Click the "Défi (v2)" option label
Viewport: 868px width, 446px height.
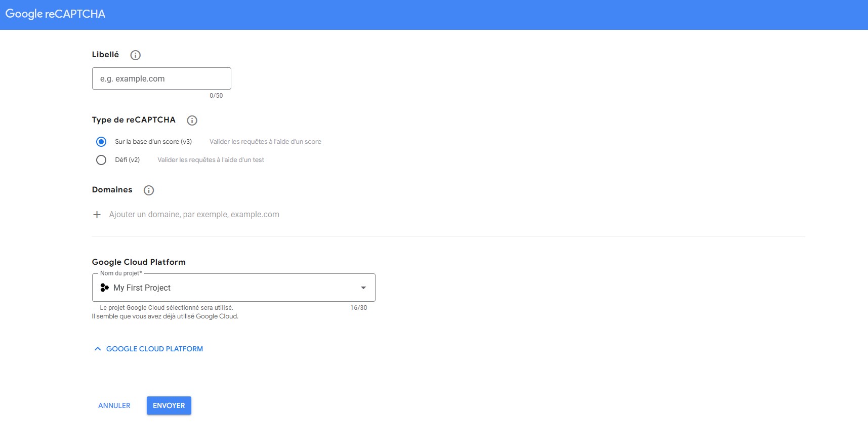[127, 160]
